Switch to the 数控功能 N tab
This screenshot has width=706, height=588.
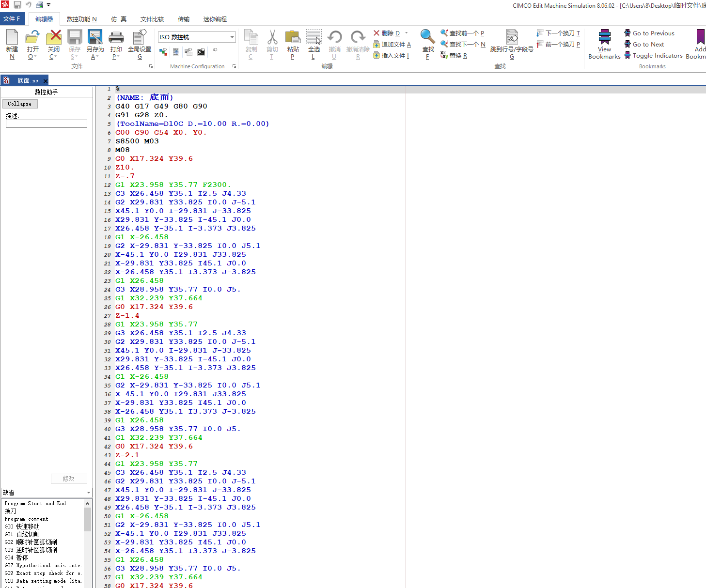point(82,19)
